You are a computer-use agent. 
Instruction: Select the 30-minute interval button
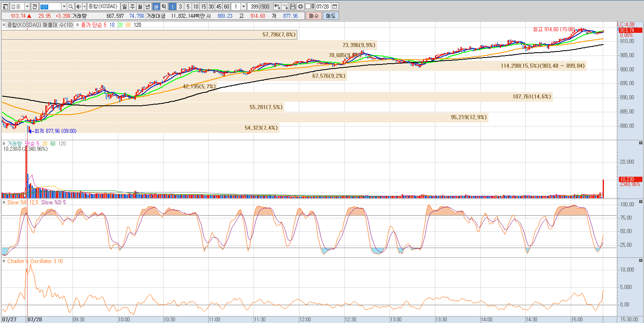[x=211, y=6]
